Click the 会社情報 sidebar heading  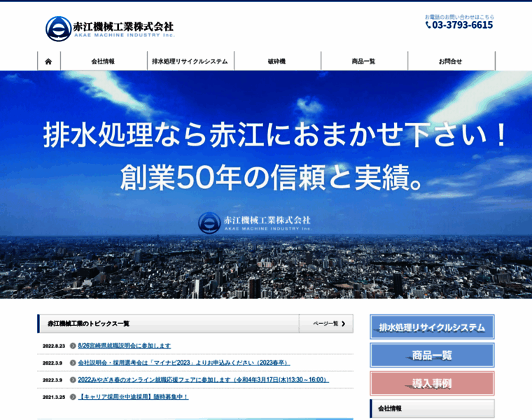[432, 409]
